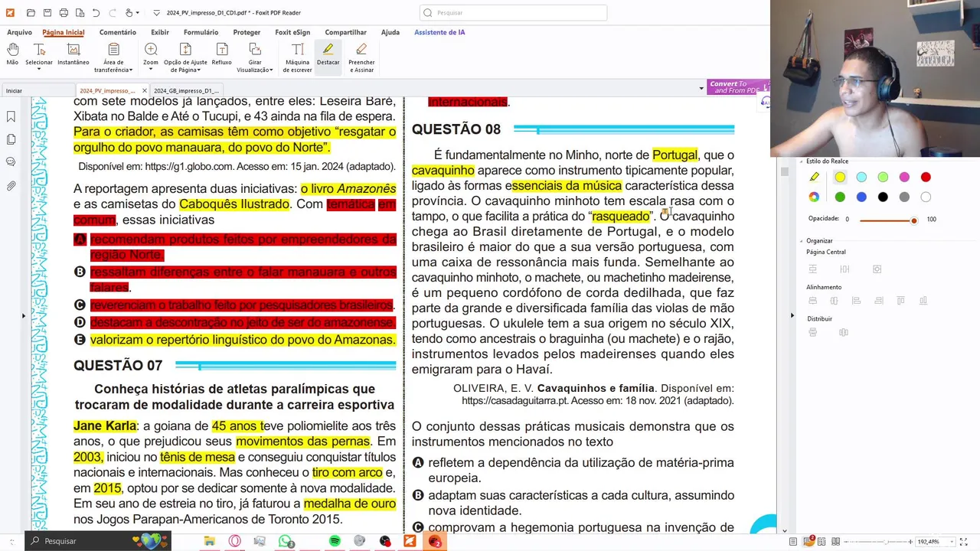This screenshot has width=980, height=551.
Task: Click the document vertical scrollbar thumb
Action: tap(784, 172)
